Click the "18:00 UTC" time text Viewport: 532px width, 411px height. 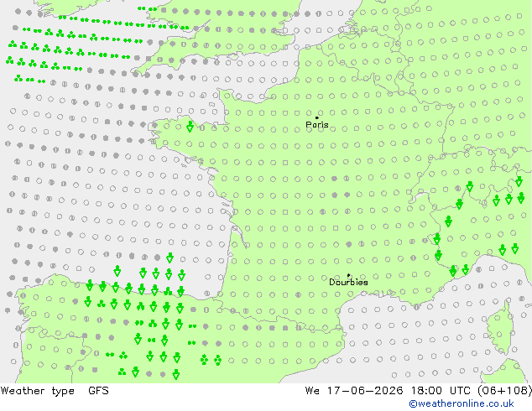point(441,391)
